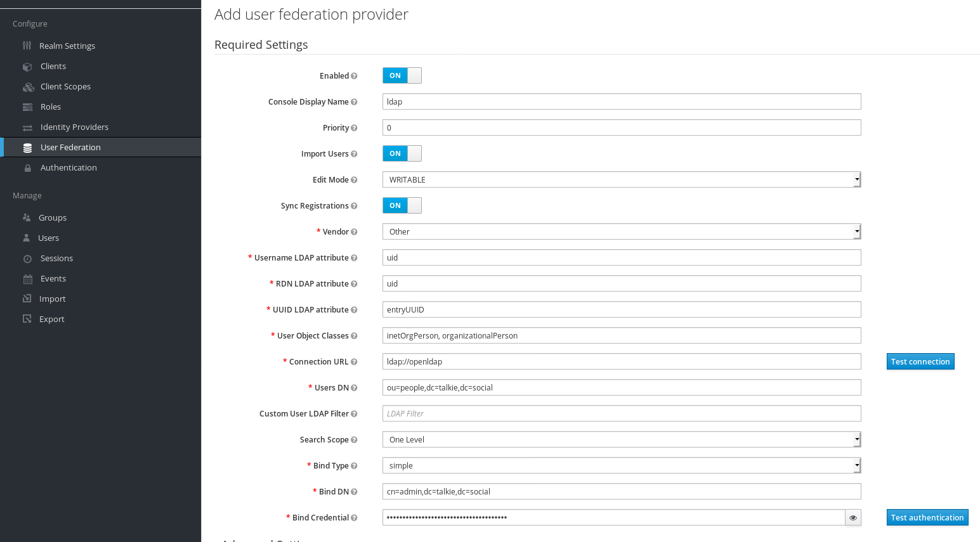Select the Clients sidebar icon

[x=27, y=66]
